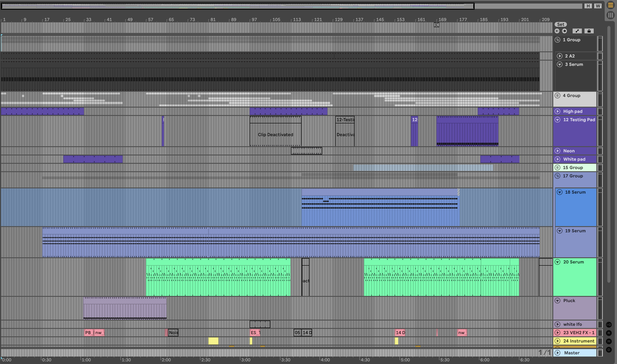Screen dimensions: 617x364
Task: Select the Master track header
Action: coord(575,353)
